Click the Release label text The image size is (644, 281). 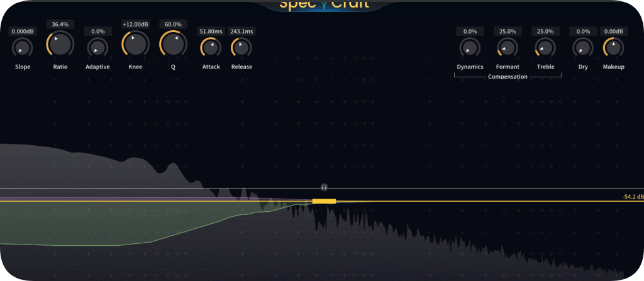point(241,67)
